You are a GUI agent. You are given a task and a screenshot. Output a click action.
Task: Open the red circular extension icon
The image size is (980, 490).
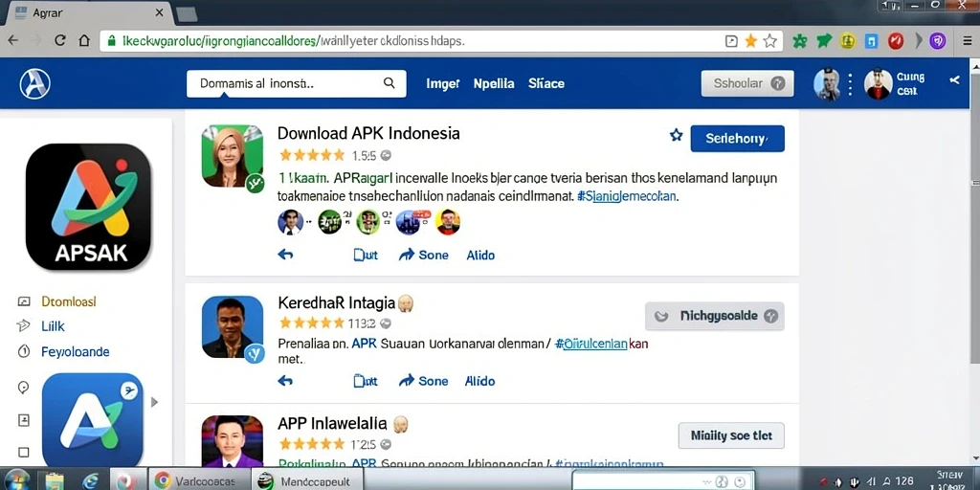tap(896, 41)
